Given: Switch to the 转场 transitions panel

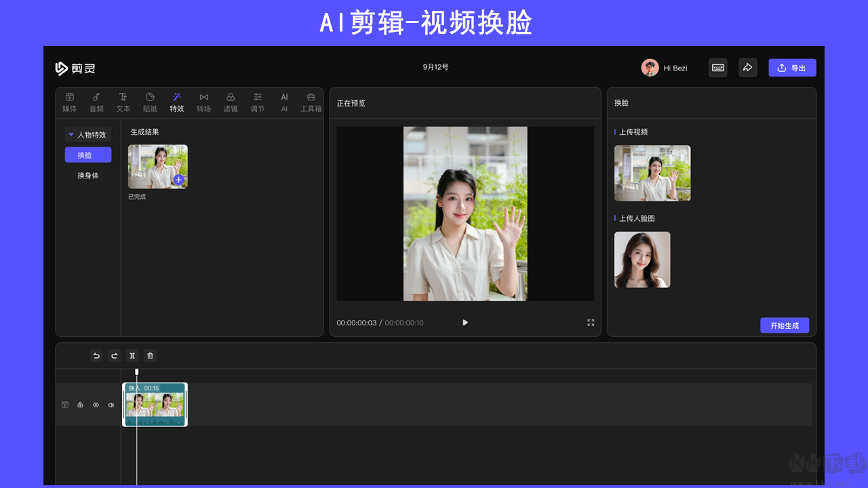Looking at the screenshot, I should (x=203, y=102).
